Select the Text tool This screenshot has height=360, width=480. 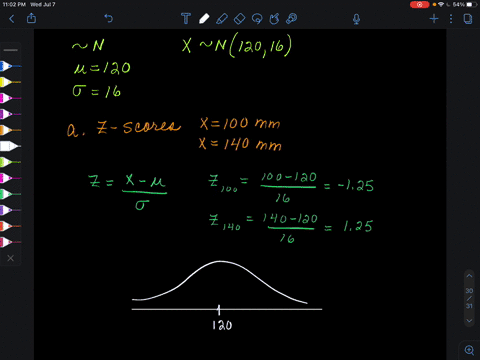click(x=186, y=18)
